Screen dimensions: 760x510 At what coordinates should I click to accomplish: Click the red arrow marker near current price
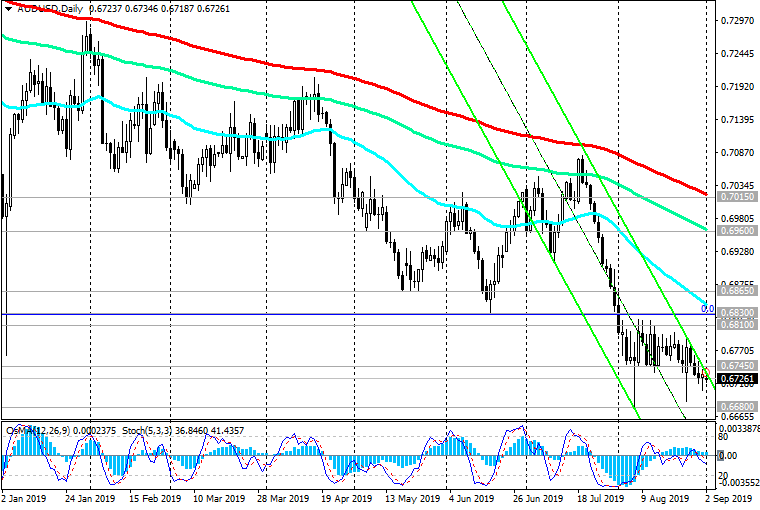706,373
